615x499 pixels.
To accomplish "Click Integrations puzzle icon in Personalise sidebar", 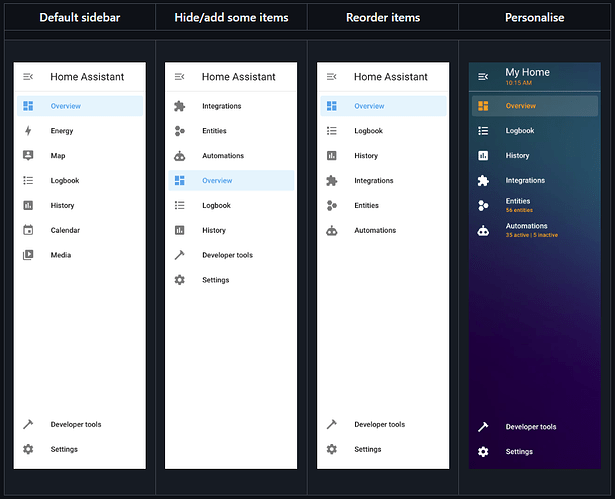I will [483, 180].
